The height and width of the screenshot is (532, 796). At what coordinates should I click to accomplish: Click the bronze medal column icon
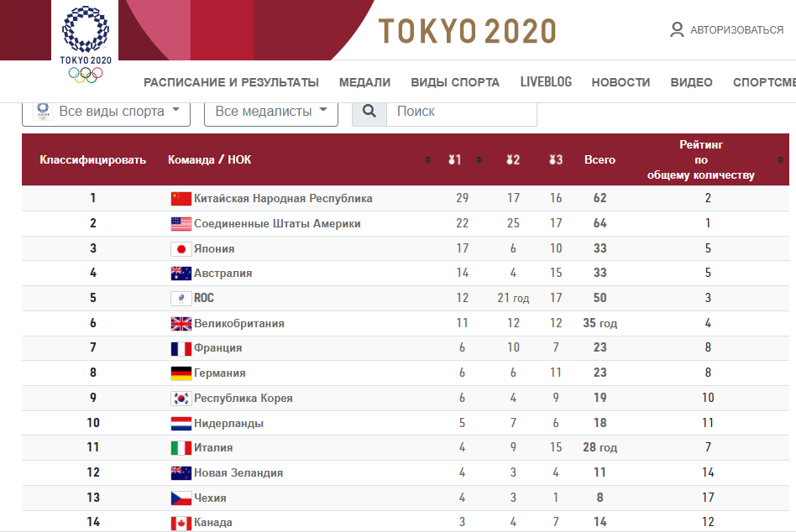click(x=554, y=159)
